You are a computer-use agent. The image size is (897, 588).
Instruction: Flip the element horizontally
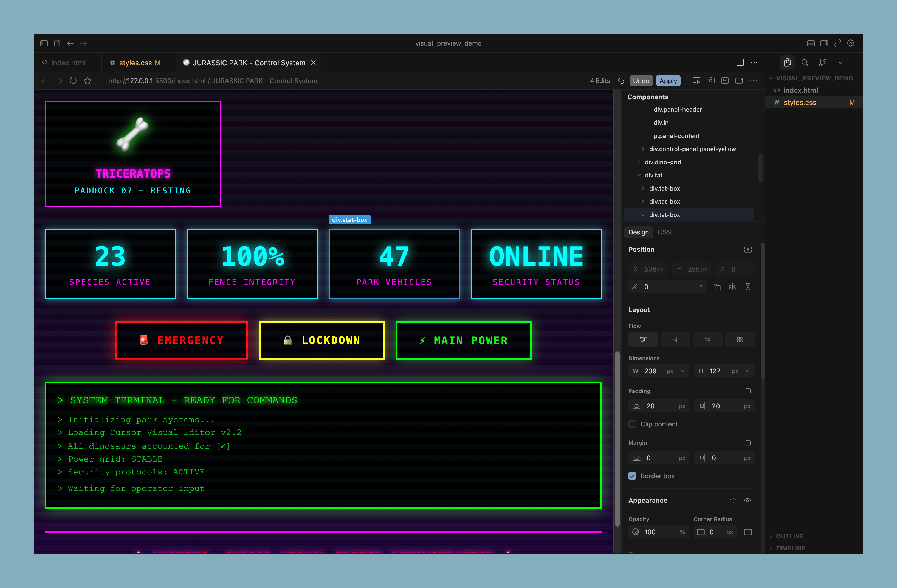tap(733, 287)
